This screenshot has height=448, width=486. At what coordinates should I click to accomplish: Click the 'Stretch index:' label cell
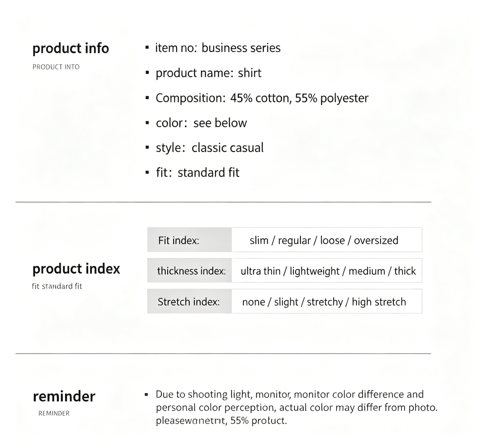tap(189, 301)
